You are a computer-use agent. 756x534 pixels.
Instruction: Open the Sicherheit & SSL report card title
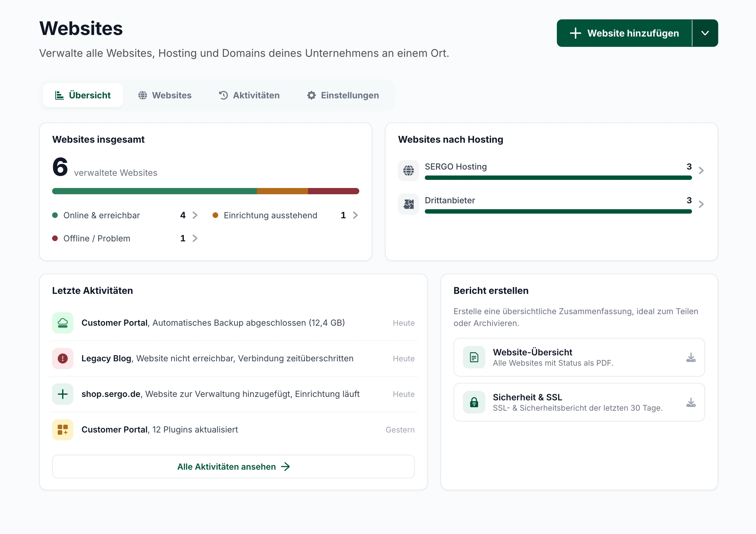pyautogui.click(x=528, y=397)
